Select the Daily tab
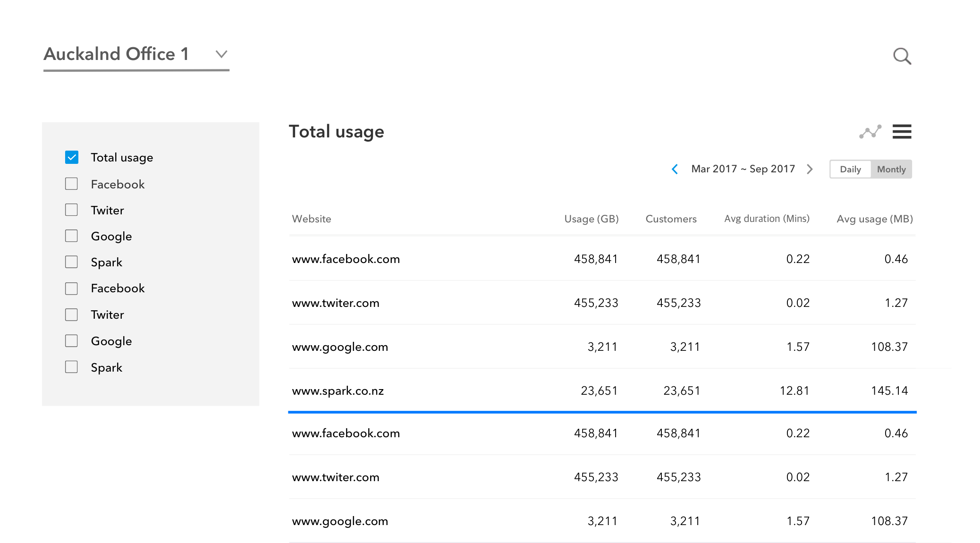980x543 pixels. click(850, 169)
